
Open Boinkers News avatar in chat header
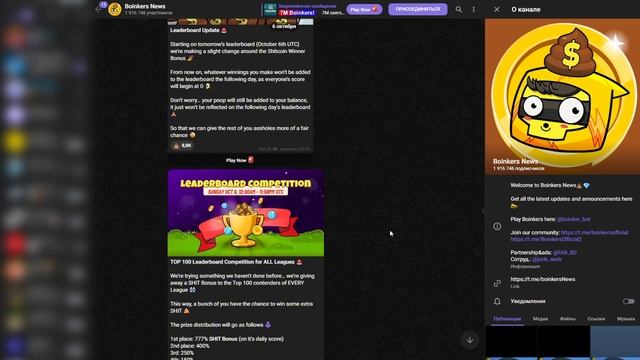click(115, 9)
